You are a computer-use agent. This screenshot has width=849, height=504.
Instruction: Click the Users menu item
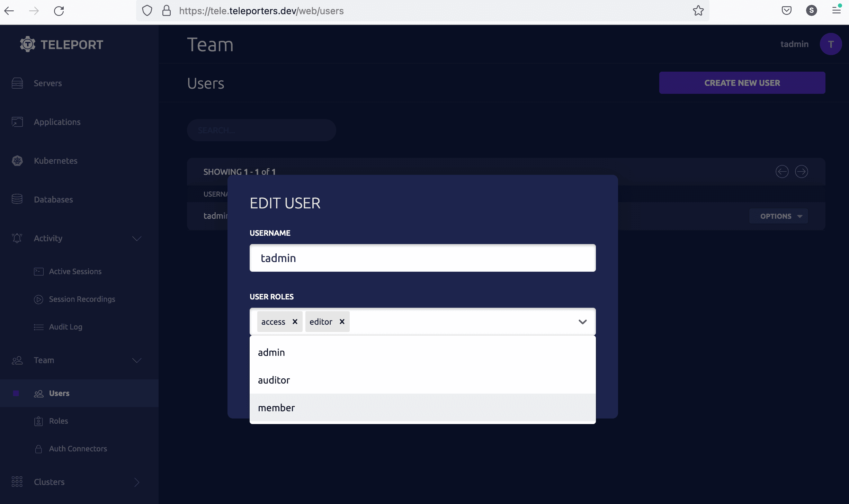[x=59, y=394]
